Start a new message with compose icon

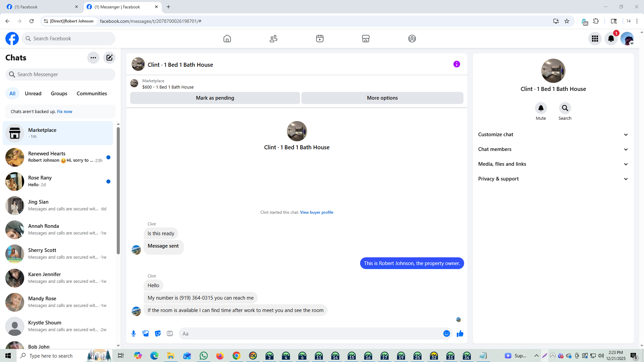coord(109,58)
